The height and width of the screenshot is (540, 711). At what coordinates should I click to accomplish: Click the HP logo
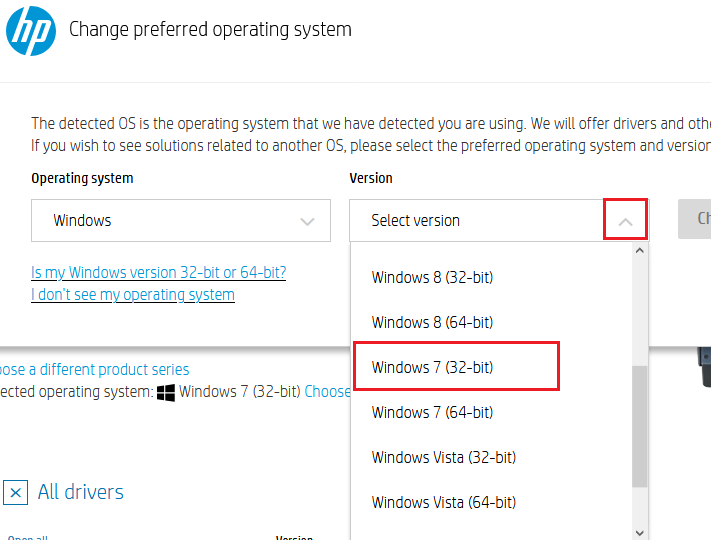(x=31, y=30)
